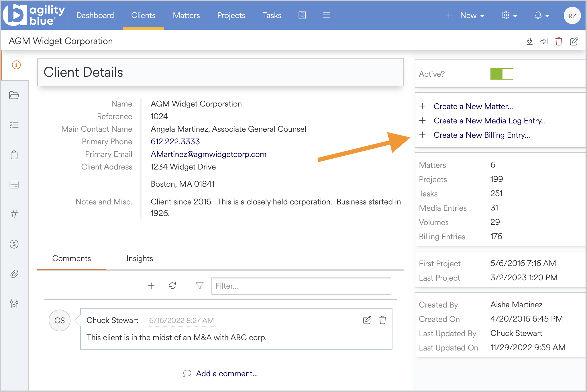The image size is (587, 392).
Task: Click the comments filter funnel icon
Action: click(x=199, y=285)
